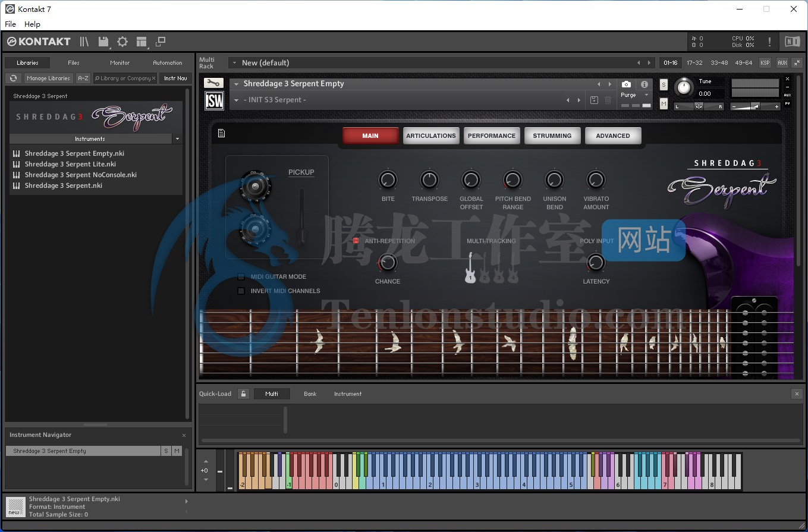Click the panic exclamation mark icon

(769, 42)
